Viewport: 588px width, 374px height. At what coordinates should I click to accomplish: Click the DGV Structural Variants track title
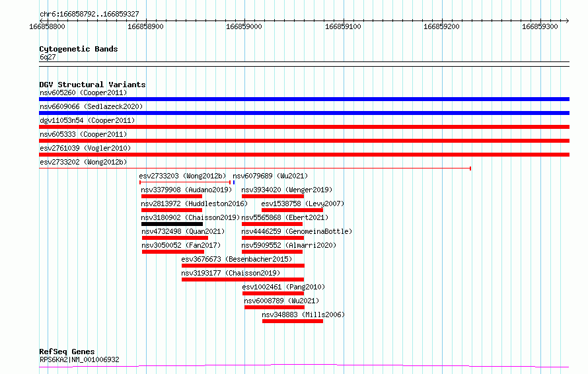coord(92,85)
